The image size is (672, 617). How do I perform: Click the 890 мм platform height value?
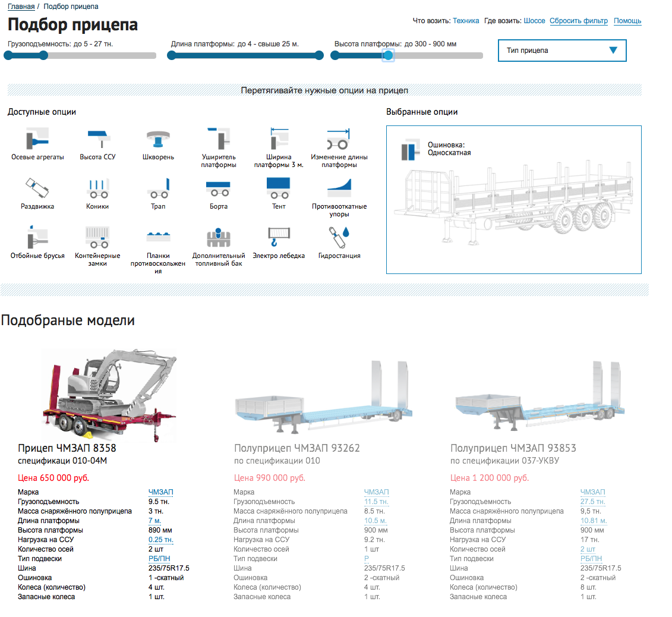click(160, 530)
